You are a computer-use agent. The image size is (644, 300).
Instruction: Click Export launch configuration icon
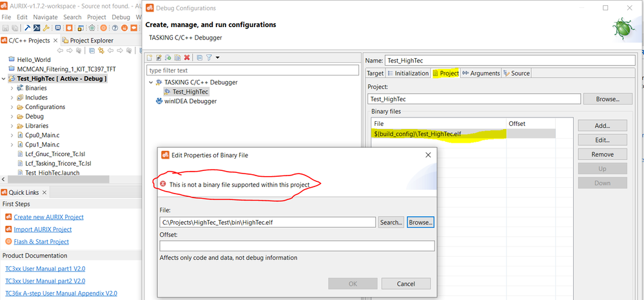pos(168,57)
